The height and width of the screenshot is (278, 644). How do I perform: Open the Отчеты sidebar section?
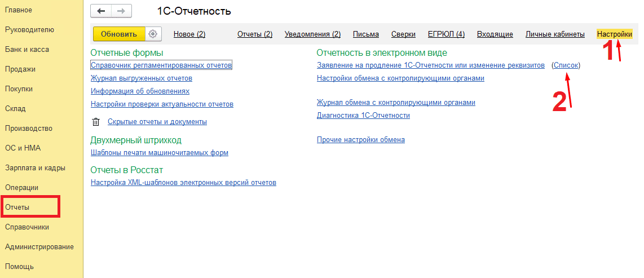point(17,207)
